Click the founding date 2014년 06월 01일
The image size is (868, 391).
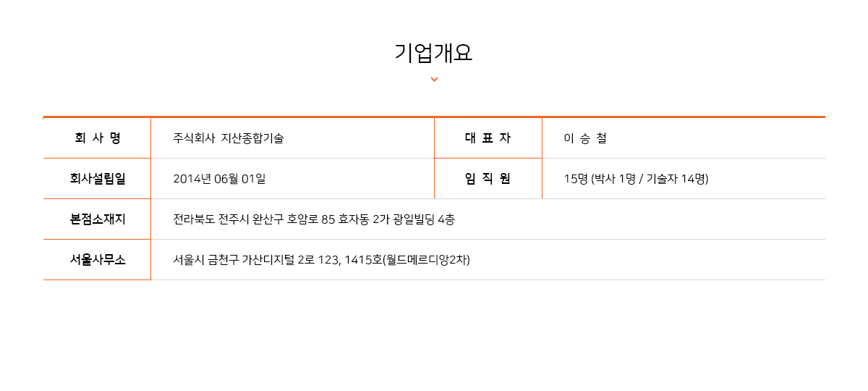tap(220, 179)
